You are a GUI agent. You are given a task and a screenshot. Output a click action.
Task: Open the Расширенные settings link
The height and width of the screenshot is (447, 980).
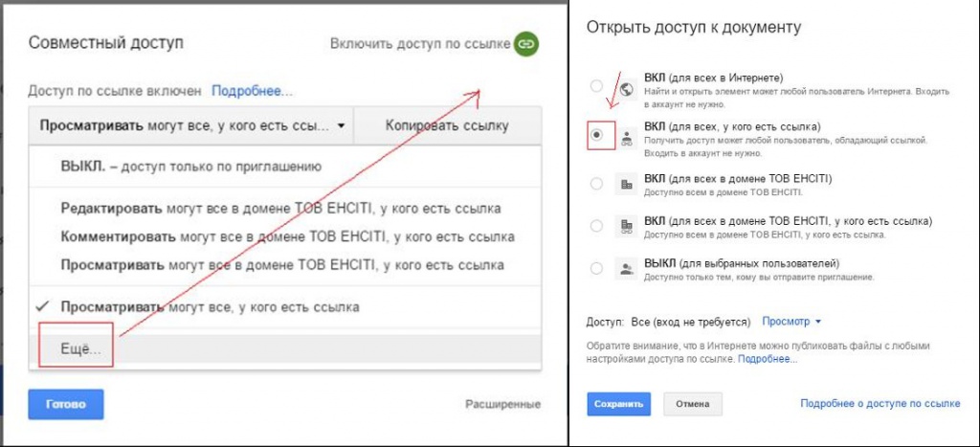click(502, 405)
